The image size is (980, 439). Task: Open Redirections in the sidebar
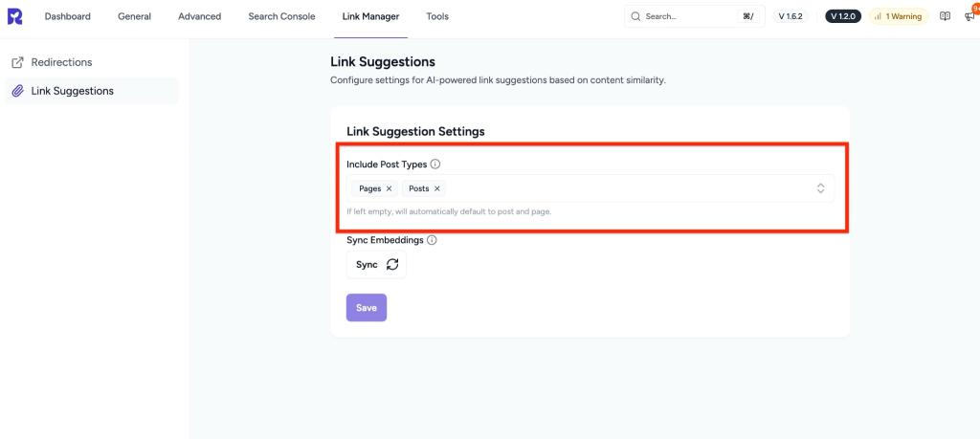[61, 62]
